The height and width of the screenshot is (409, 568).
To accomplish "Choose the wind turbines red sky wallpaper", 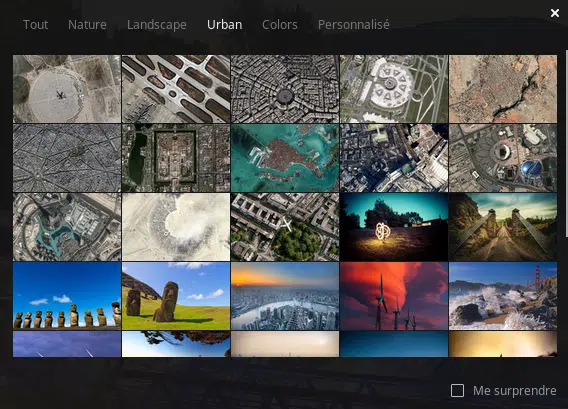I will [x=394, y=296].
